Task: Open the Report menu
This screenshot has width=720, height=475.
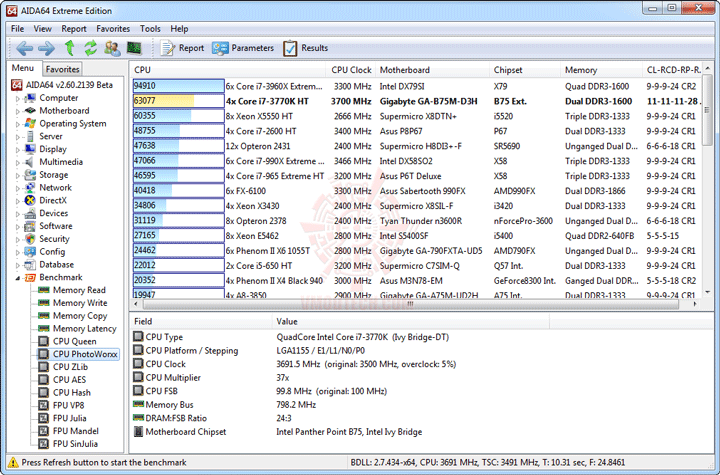Action: (x=73, y=28)
